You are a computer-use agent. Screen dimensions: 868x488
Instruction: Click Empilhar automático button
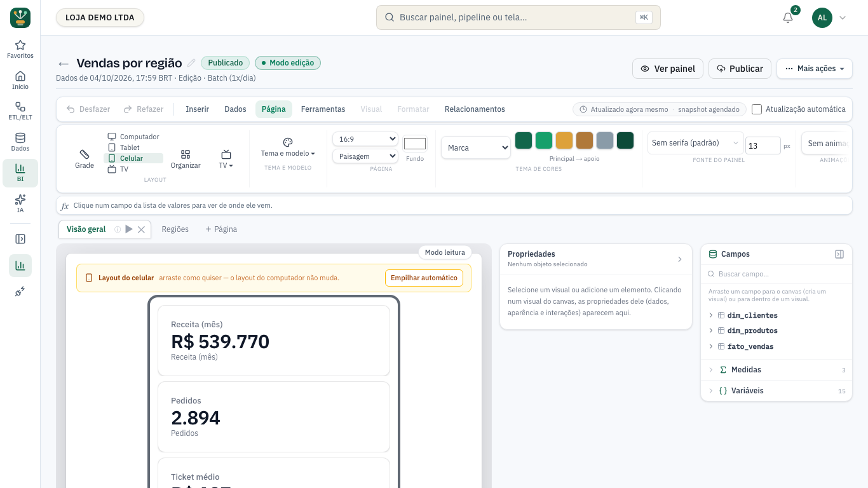tap(424, 278)
